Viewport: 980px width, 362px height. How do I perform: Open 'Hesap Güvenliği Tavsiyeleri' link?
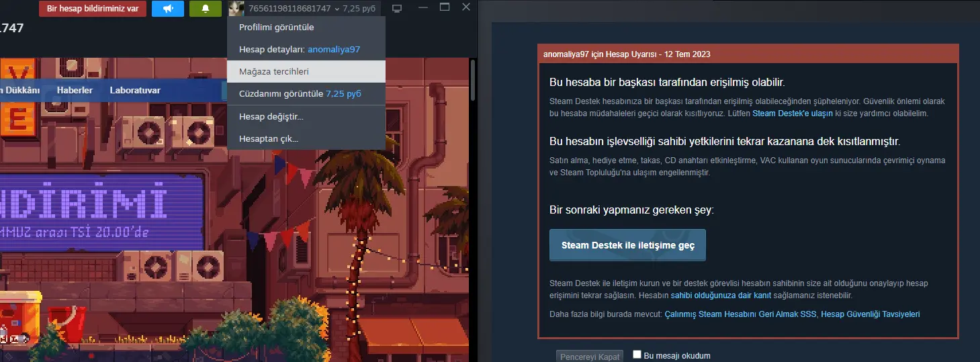pyautogui.click(x=871, y=314)
